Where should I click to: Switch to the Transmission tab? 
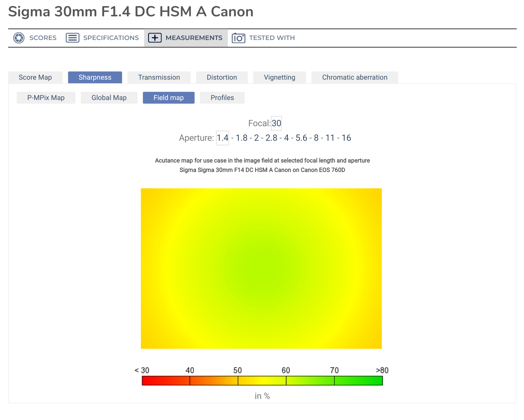tap(159, 77)
